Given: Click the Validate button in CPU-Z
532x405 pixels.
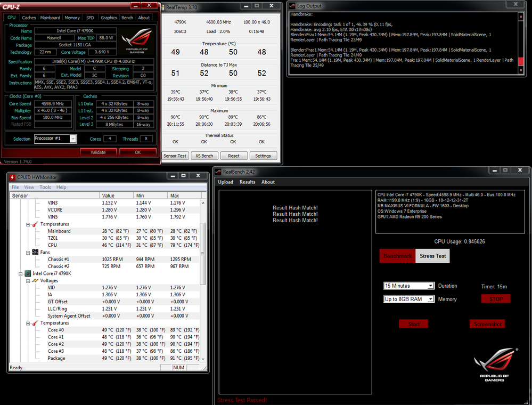Looking at the screenshot, I should pos(98,152).
